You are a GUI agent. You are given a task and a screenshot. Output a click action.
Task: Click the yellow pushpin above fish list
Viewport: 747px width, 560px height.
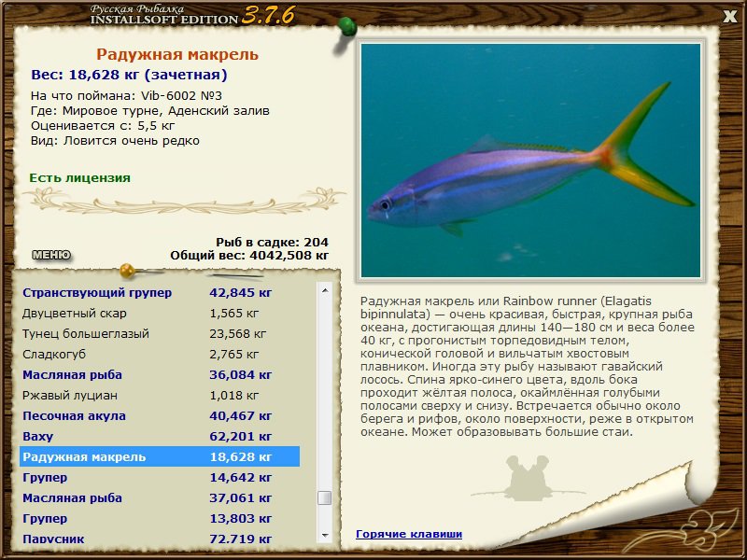(x=128, y=271)
